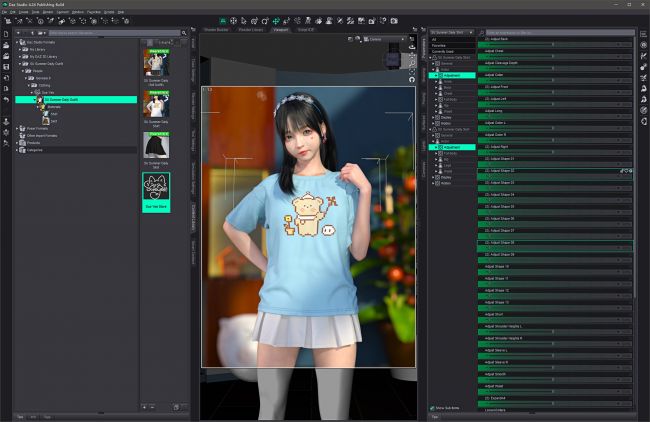Expand the Poser Formats tree node
650x422 pixels.
[17, 129]
